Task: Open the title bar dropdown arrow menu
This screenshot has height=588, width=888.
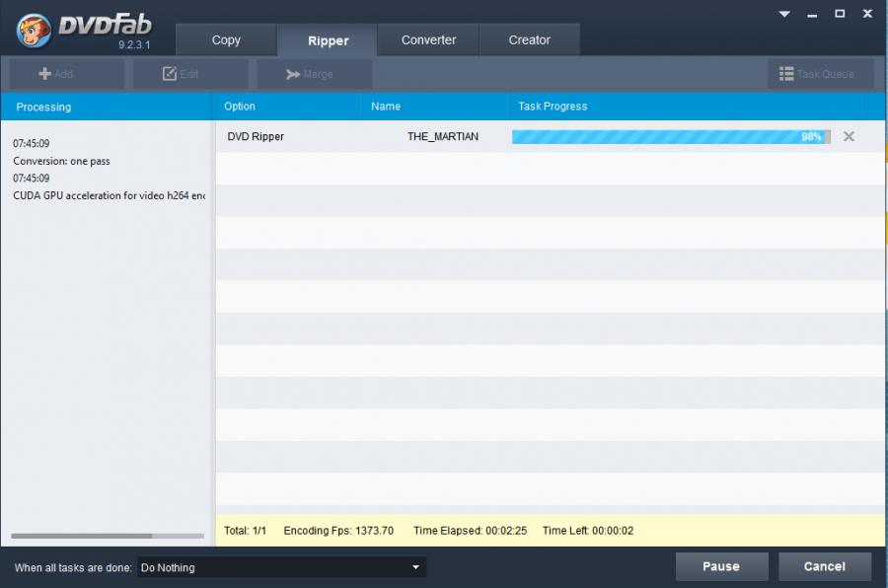Action: click(784, 14)
